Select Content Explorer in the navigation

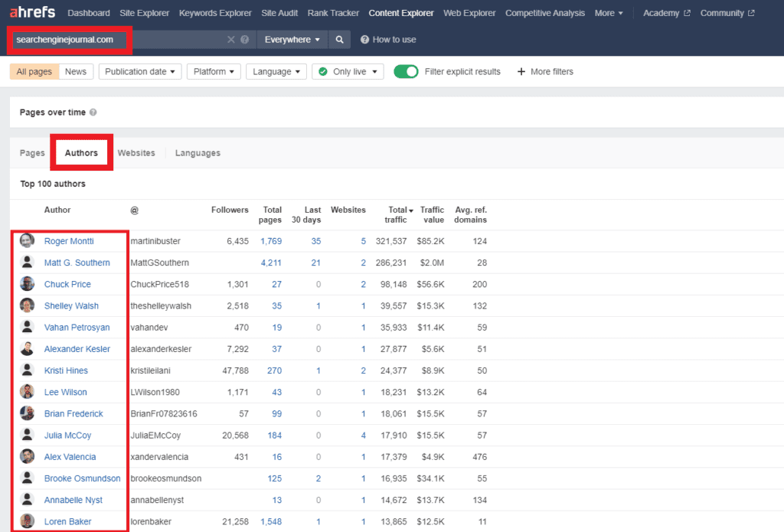point(401,13)
